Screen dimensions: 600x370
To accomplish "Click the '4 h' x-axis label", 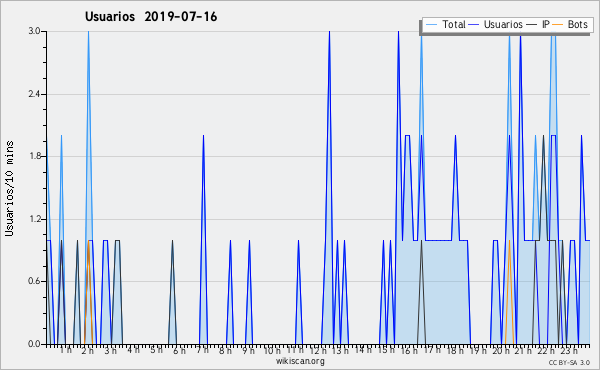I will [x=133, y=350].
